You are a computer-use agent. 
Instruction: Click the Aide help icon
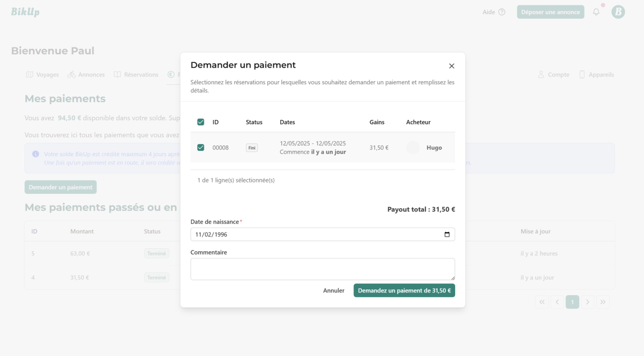click(x=502, y=12)
